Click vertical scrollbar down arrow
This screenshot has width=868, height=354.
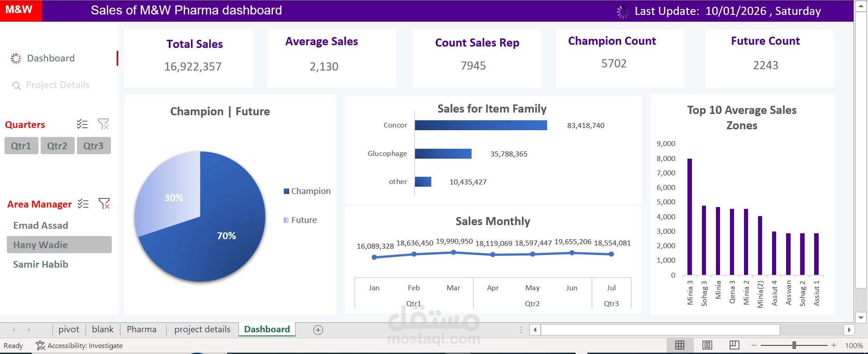point(861,318)
